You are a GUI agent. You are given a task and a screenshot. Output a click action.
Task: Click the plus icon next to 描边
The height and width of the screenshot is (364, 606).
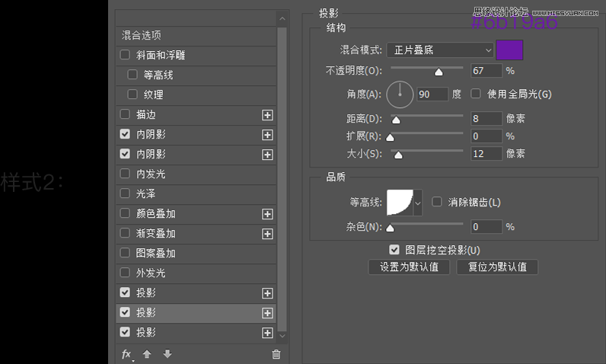click(x=267, y=115)
